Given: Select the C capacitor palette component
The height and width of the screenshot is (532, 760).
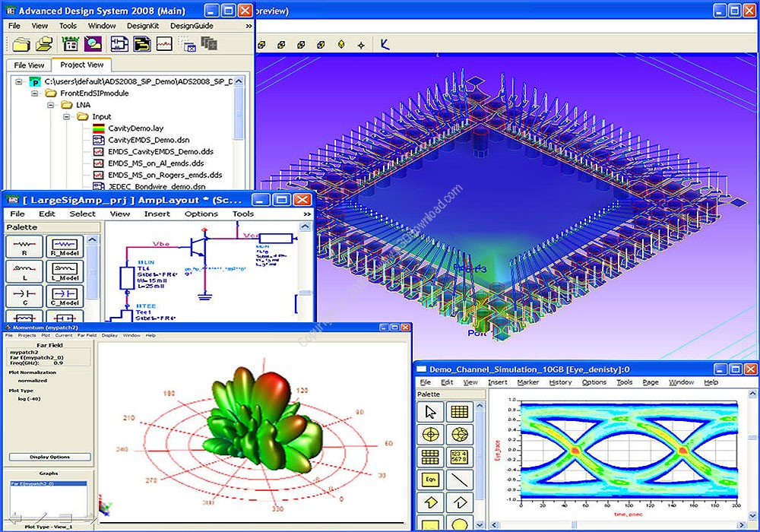Looking at the screenshot, I should (24, 296).
